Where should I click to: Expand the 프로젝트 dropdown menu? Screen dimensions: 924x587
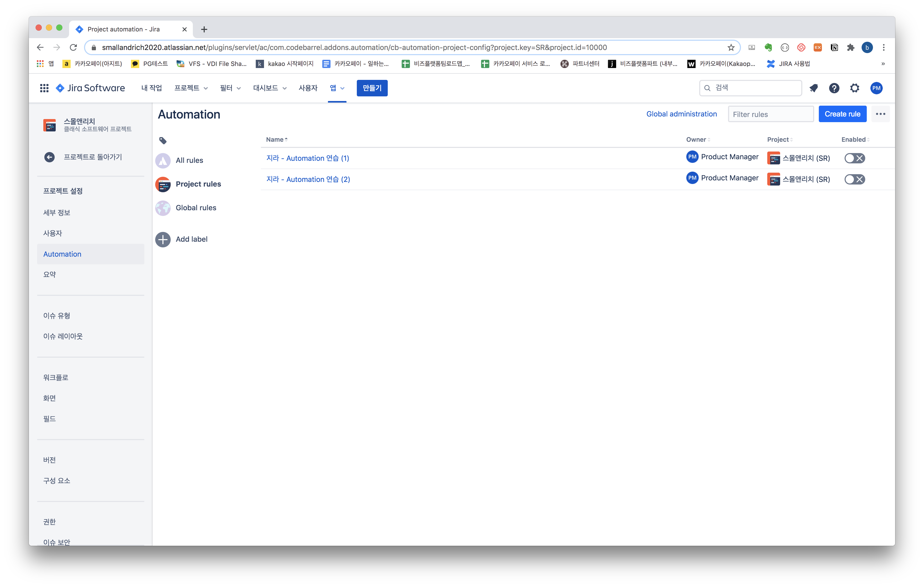(191, 88)
